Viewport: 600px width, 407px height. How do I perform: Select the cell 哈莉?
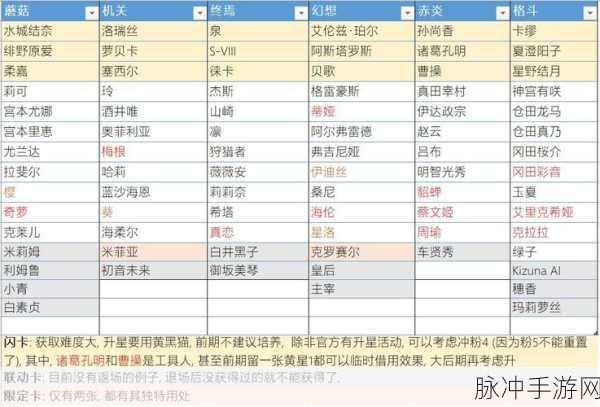tap(153, 172)
